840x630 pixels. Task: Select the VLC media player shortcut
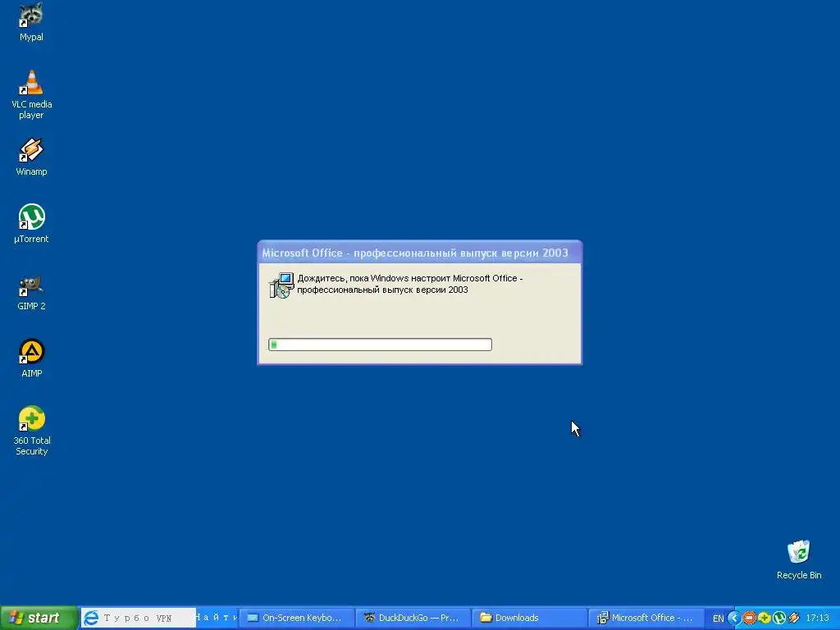point(32,94)
